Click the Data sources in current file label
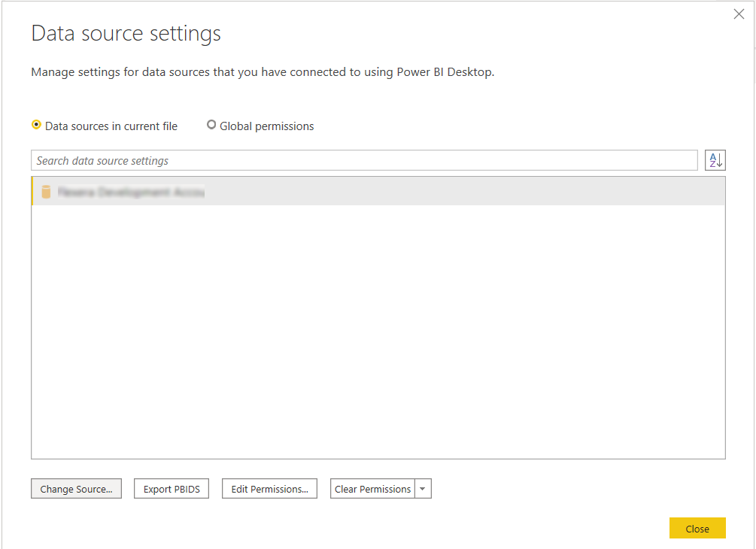756x549 pixels. (x=111, y=126)
